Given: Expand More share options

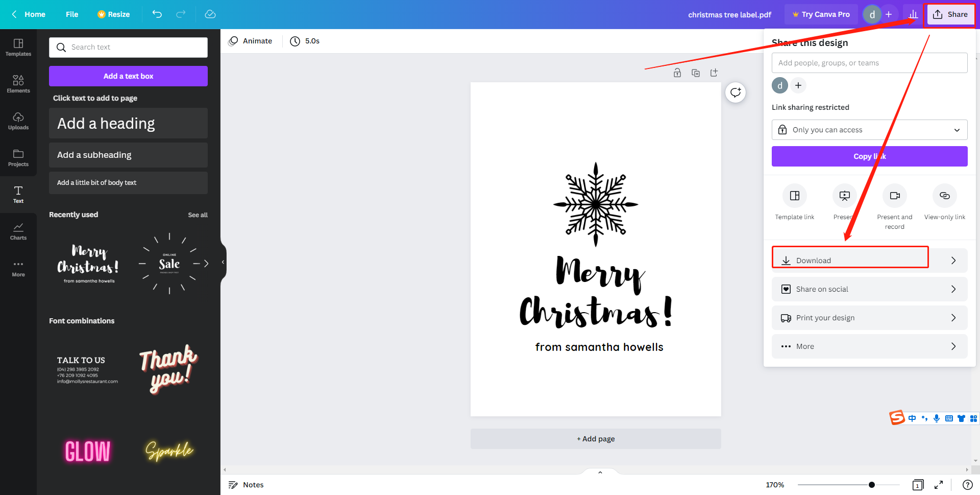Looking at the screenshot, I should pyautogui.click(x=870, y=346).
